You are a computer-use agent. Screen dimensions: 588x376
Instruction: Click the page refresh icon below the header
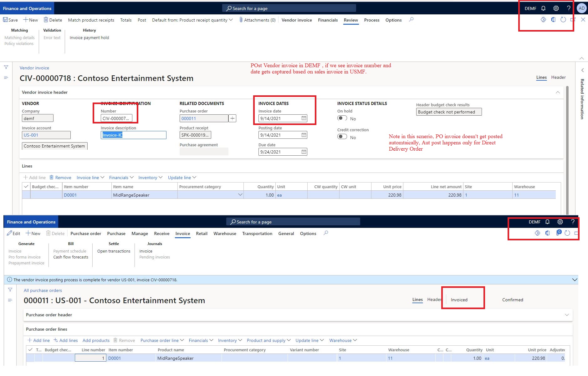pyautogui.click(x=563, y=19)
